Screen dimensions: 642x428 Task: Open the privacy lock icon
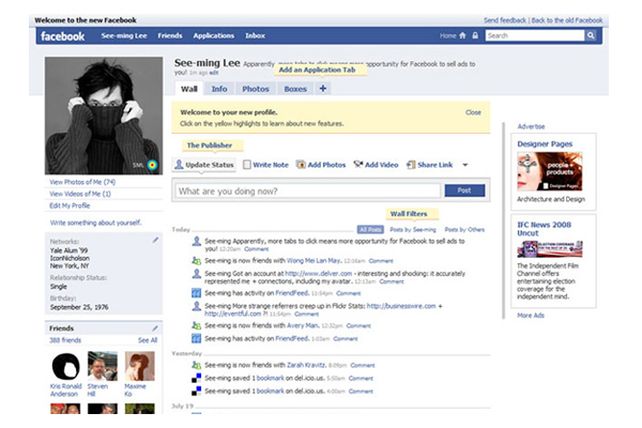(475, 36)
